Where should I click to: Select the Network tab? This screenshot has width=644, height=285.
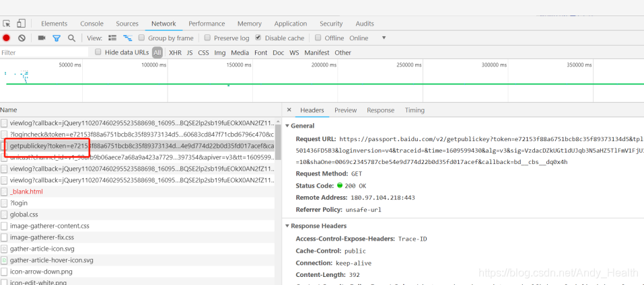coord(164,24)
